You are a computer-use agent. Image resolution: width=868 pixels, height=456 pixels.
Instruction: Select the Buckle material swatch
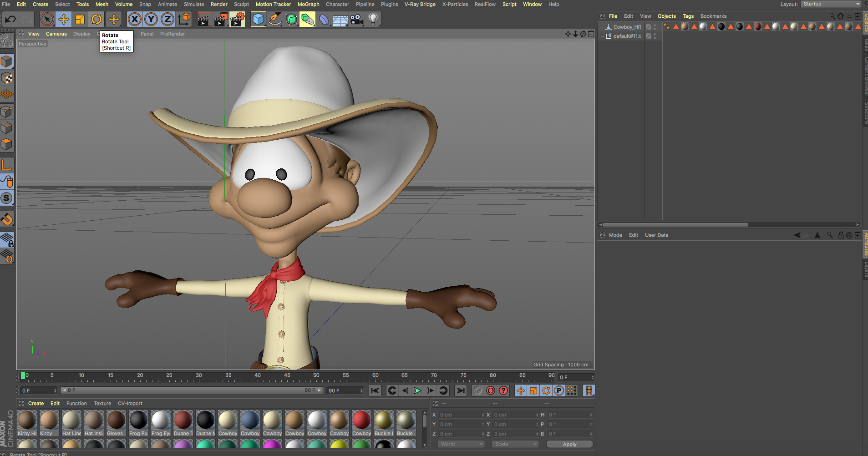point(405,423)
